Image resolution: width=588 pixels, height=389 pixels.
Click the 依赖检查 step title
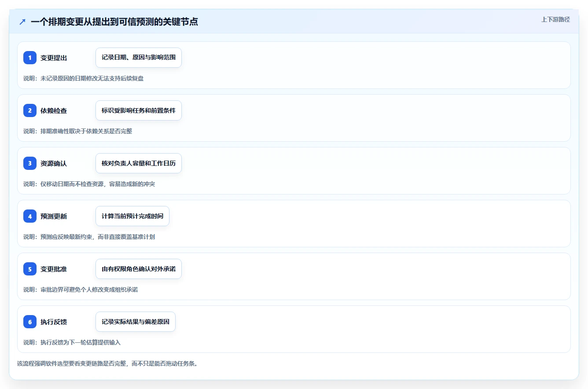click(54, 111)
